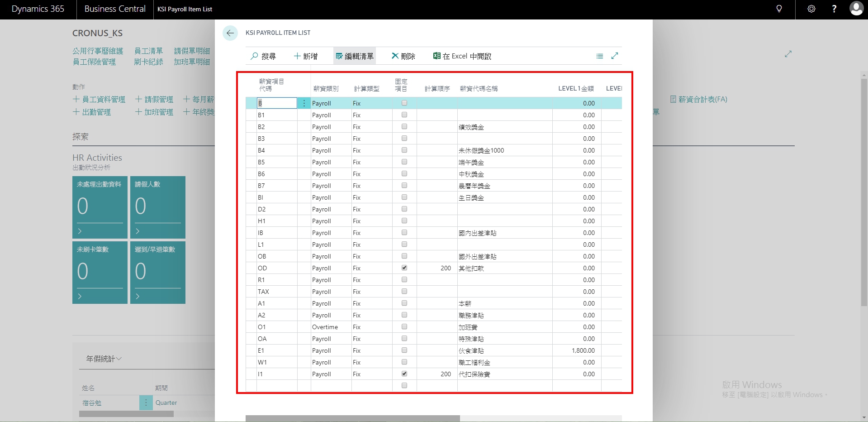Screen dimensions: 868x422
Task: Open the settings gear
Action: pyautogui.click(x=811, y=9)
